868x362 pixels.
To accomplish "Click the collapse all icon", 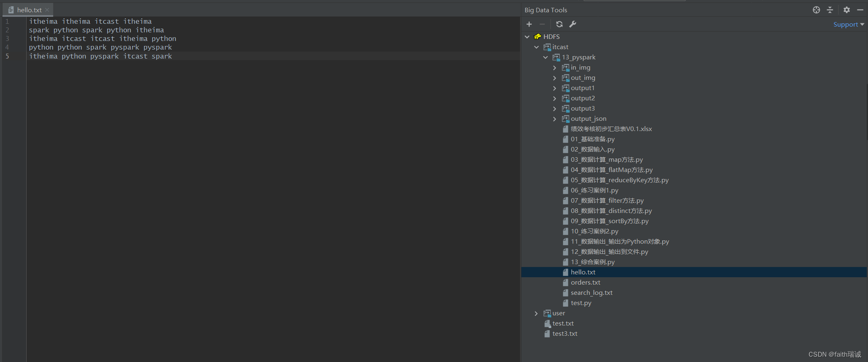I will point(830,10).
